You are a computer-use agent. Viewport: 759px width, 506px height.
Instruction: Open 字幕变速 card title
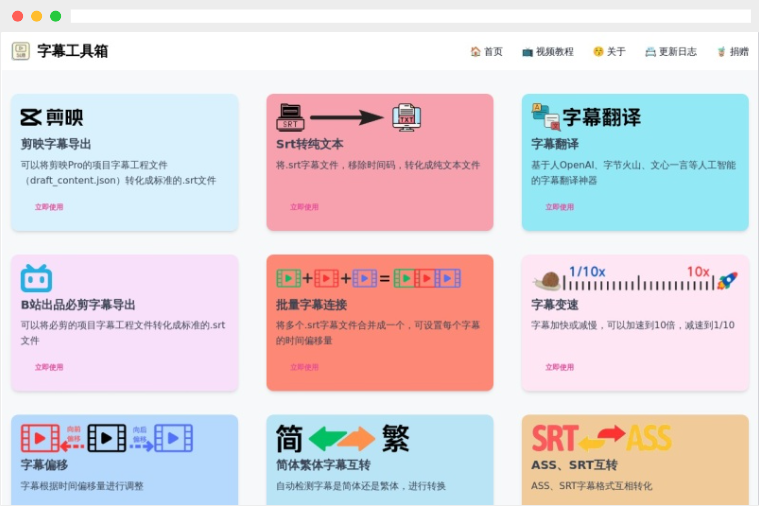(555, 305)
